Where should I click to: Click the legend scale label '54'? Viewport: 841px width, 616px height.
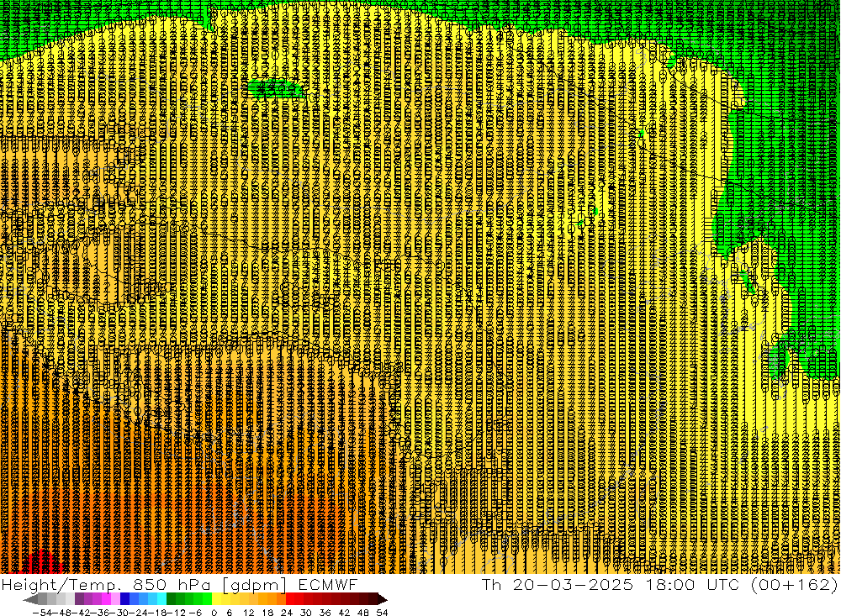(382, 613)
